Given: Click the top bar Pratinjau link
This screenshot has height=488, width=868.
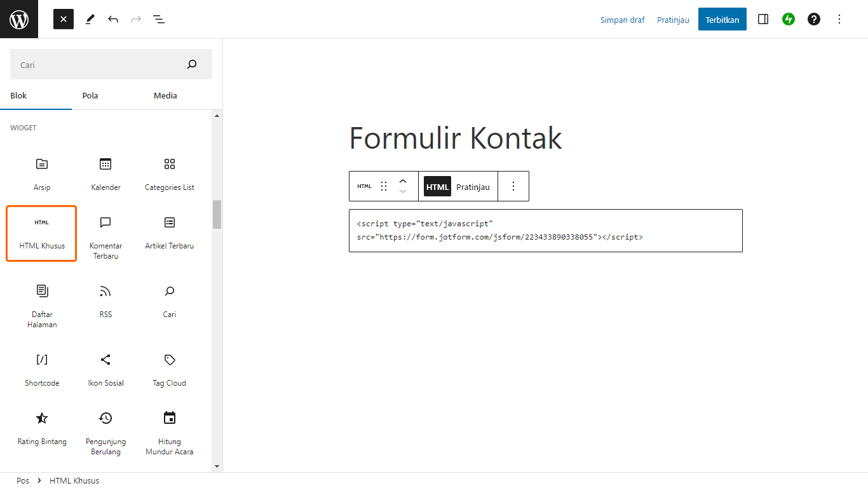Looking at the screenshot, I should [673, 20].
